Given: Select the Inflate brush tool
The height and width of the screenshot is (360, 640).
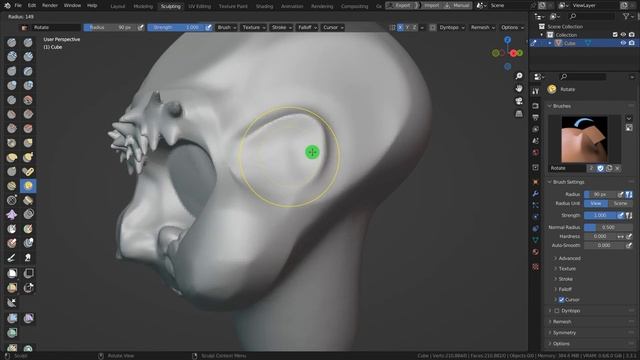Looking at the screenshot, I should (12, 85).
